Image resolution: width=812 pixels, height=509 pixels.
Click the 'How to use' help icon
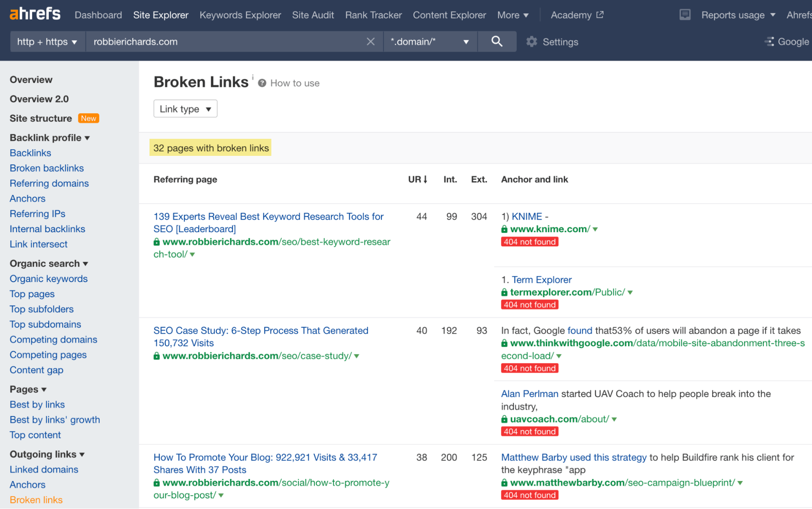click(262, 83)
